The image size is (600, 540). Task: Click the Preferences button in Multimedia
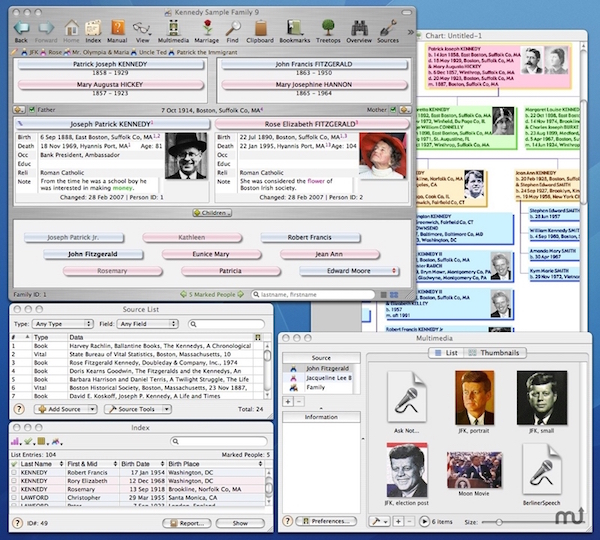click(x=327, y=521)
